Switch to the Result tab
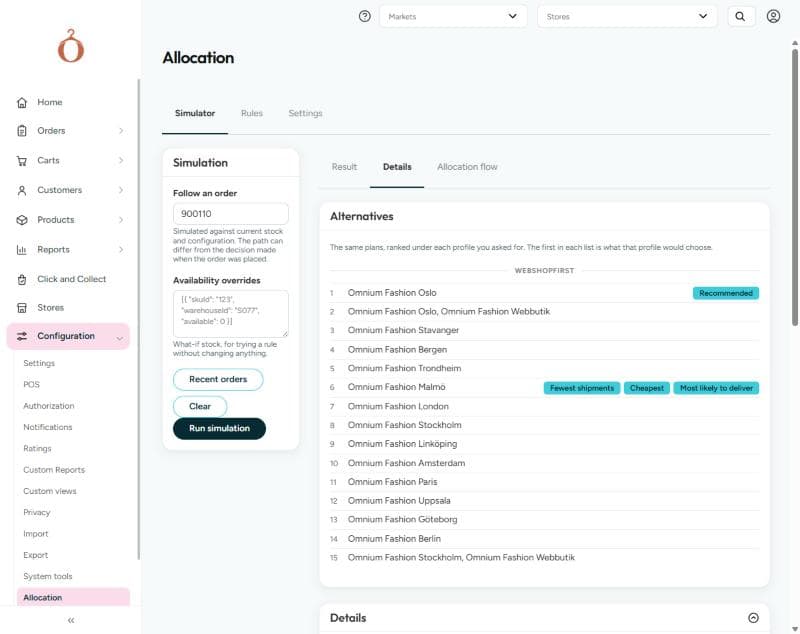Viewport: 800px width, 634px height. [344, 167]
